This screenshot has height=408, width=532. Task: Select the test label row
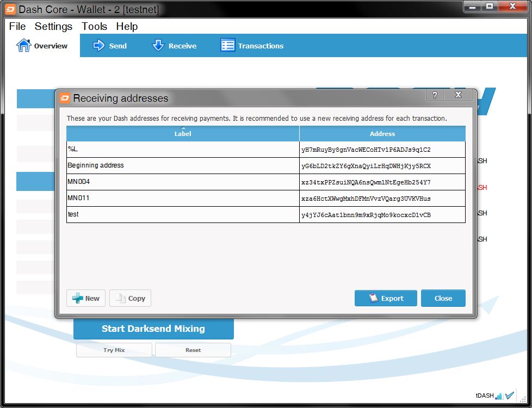(x=183, y=214)
